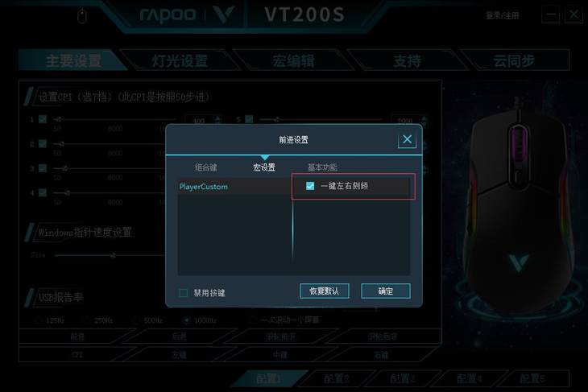Viewport: 588px width, 392px height.
Task: Switch to the 基本功能 tab
Action: [322, 167]
